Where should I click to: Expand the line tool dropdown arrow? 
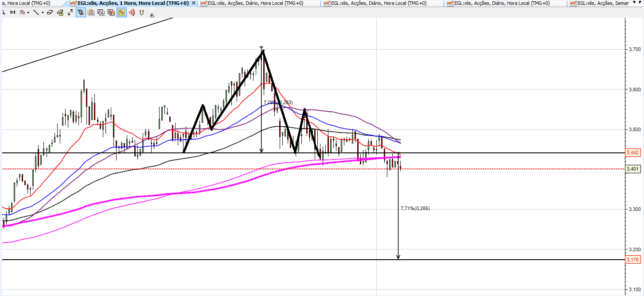coord(43,12)
